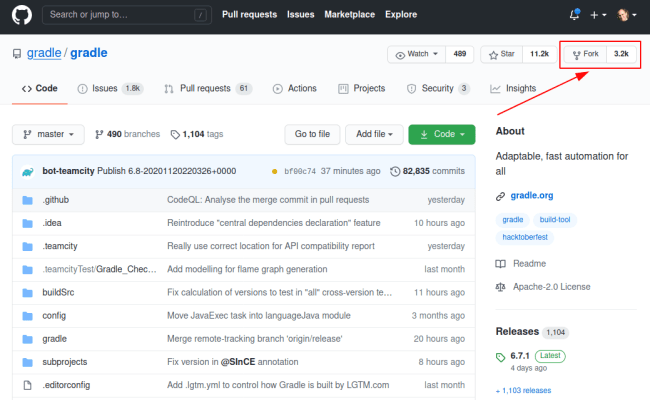
Task: Open the notifications bell icon
Action: (575, 15)
